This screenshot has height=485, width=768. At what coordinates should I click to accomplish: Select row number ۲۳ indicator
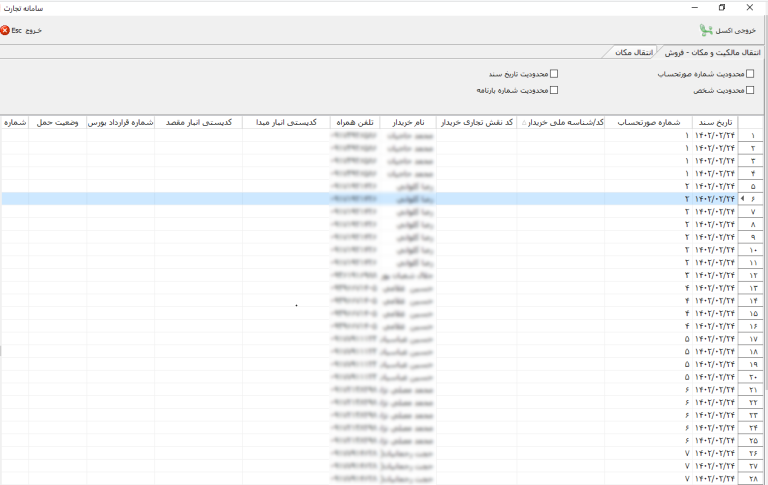pyautogui.click(x=750, y=415)
